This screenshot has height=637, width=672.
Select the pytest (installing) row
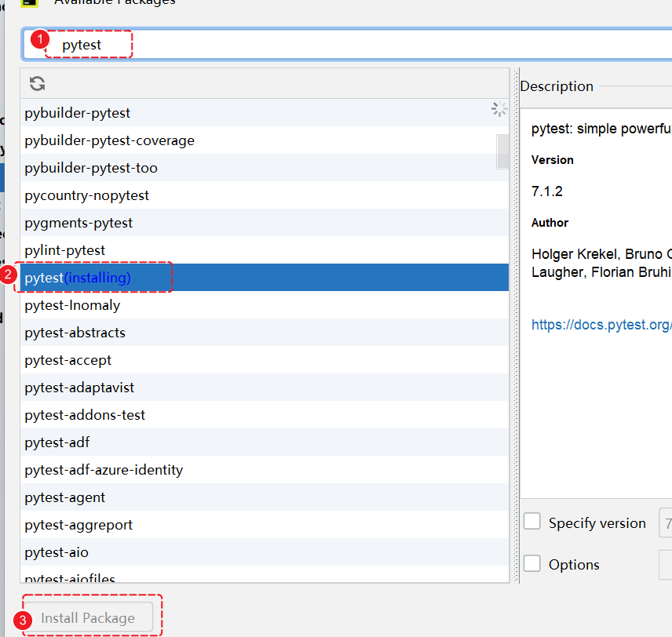[x=264, y=277]
